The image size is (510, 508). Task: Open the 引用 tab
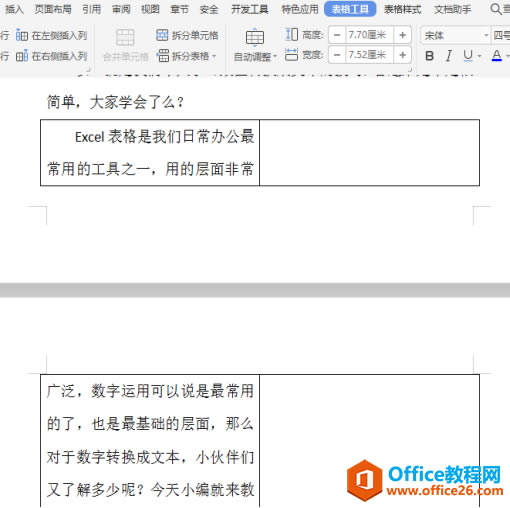pyautogui.click(x=91, y=9)
